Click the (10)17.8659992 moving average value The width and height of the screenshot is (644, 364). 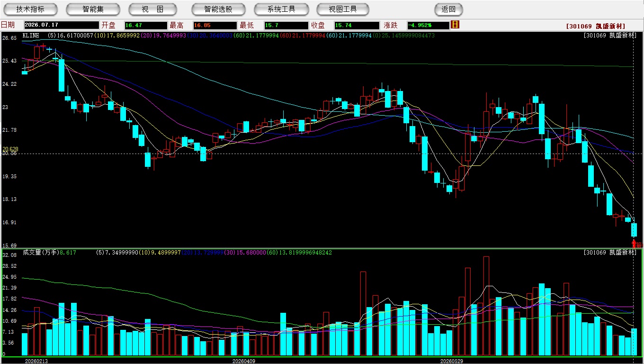[117, 36]
